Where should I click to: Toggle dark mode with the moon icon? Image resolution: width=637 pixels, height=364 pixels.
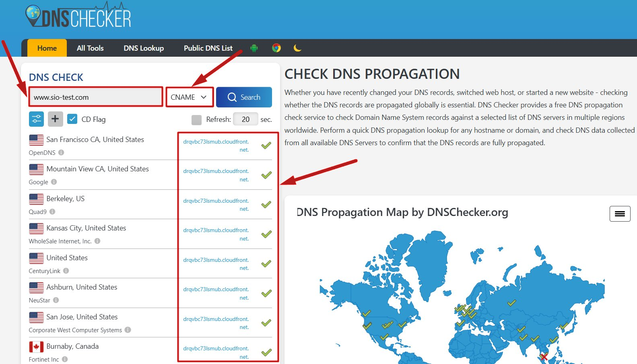[x=297, y=48]
